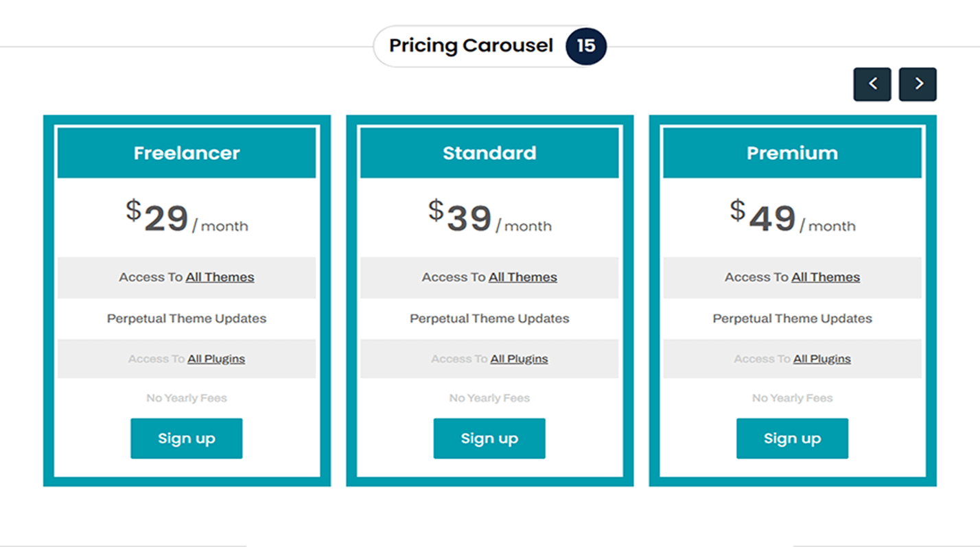Click the $49 per month price
This screenshot has width=980, height=547.
pos(792,218)
